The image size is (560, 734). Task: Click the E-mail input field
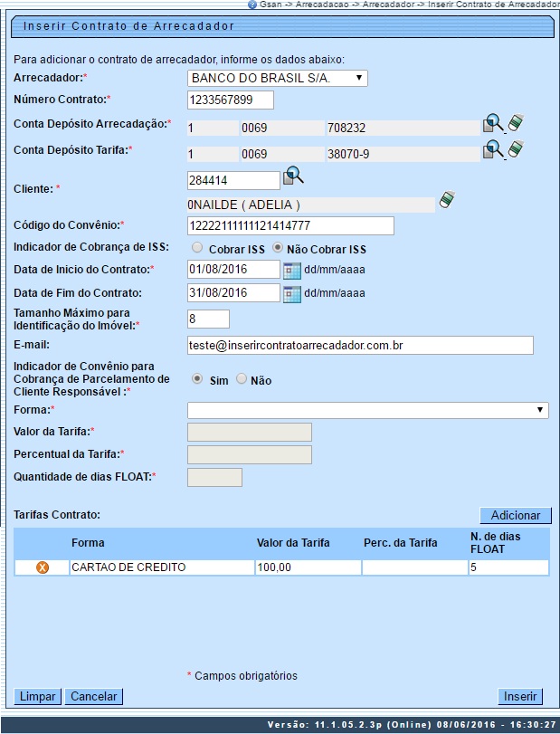click(x=360, y=345)
